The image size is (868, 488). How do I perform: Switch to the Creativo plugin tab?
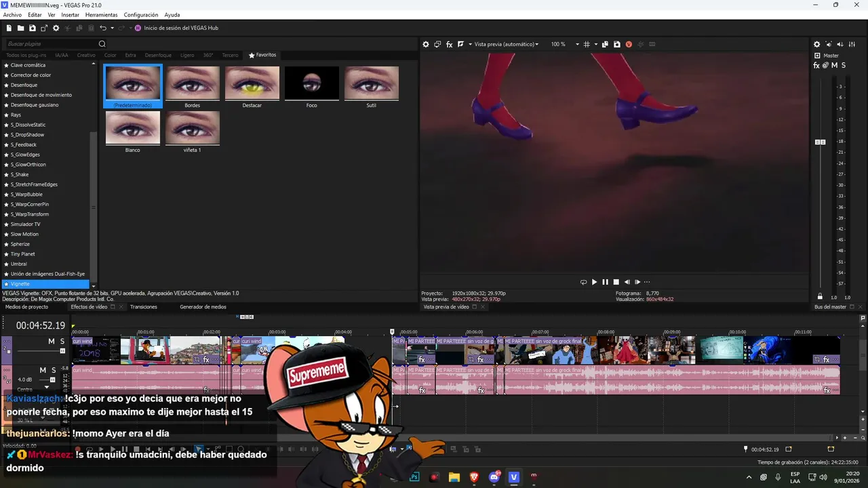(86, 55)
